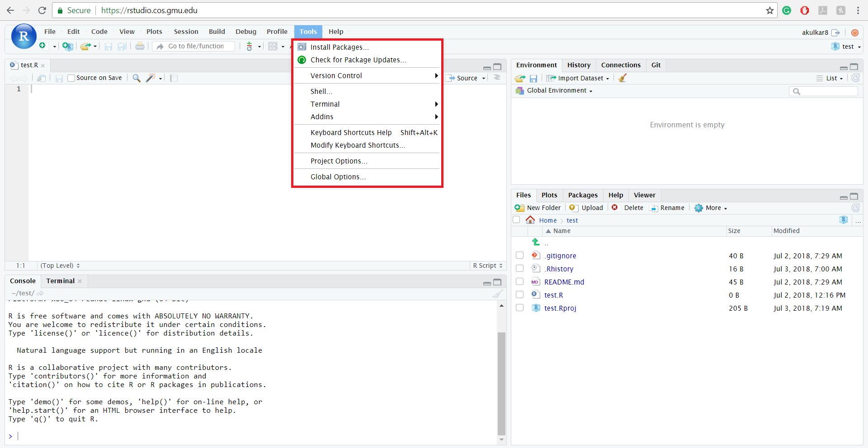Open Modify Keyboard Shortcuts item

367,145
